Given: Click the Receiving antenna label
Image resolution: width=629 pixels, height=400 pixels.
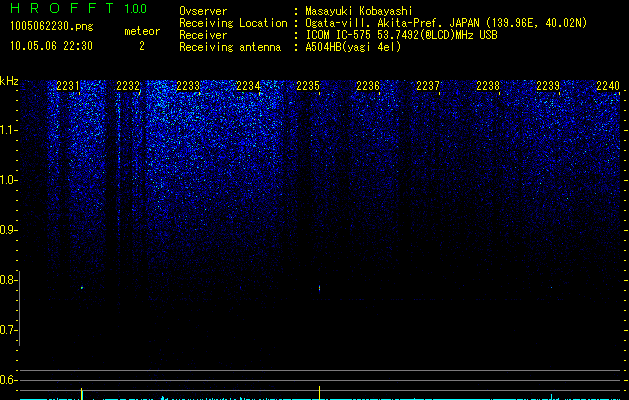Looking at the screenshot, I should click(230, 47).
